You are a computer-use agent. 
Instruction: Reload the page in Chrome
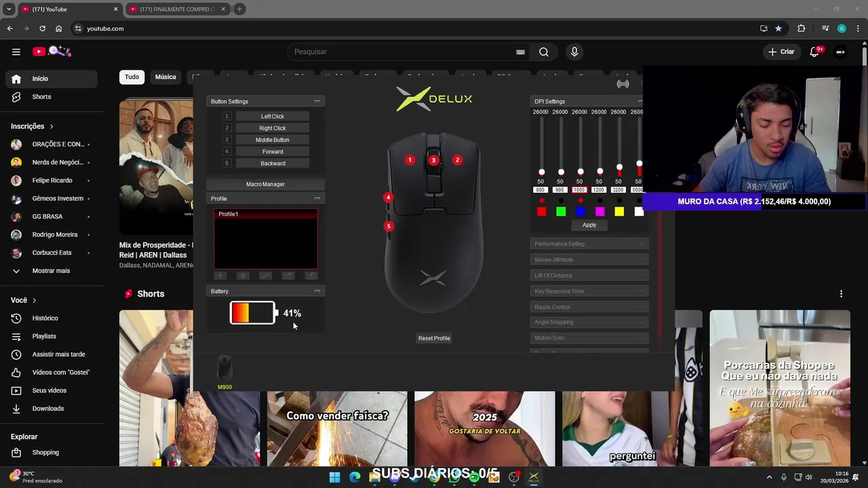[42, 28]
